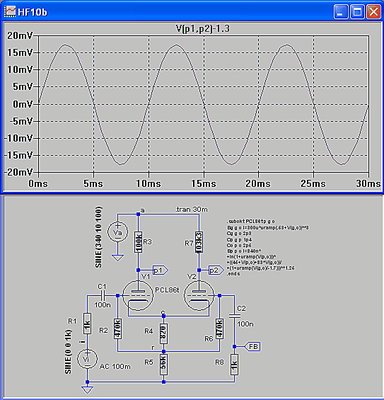384x400 pixels.
Task: Select the R7 103k3 resistor
Action: point(199,242)
